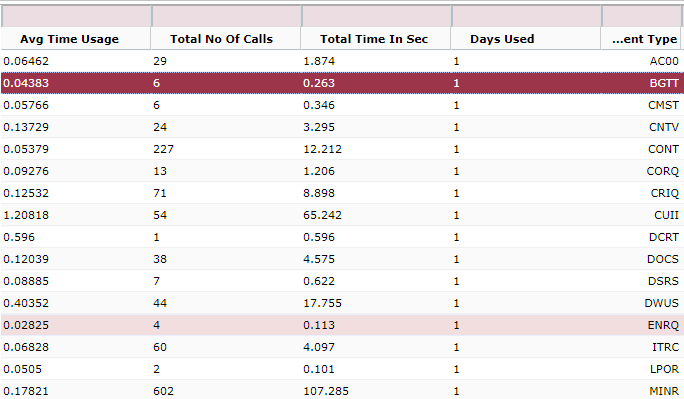Select the highlighted BGTT row
The height and width of the screenshot is (399, 684).
(x=342, y=83)
